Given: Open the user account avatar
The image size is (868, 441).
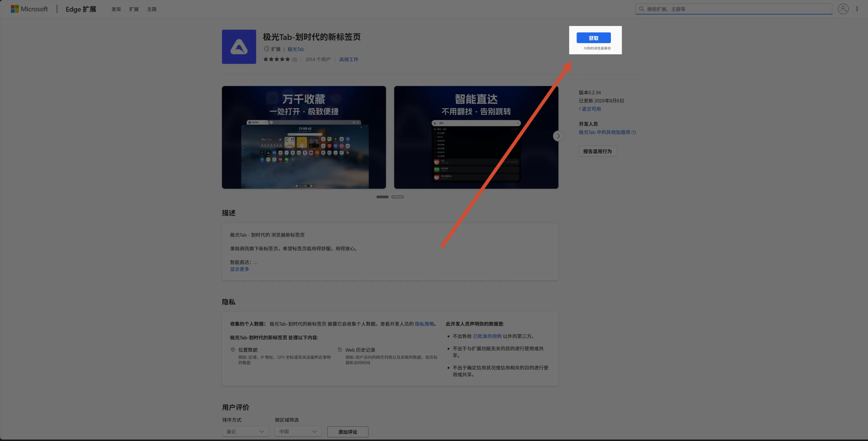Looking at the screenshot, I should pos(843,9).
